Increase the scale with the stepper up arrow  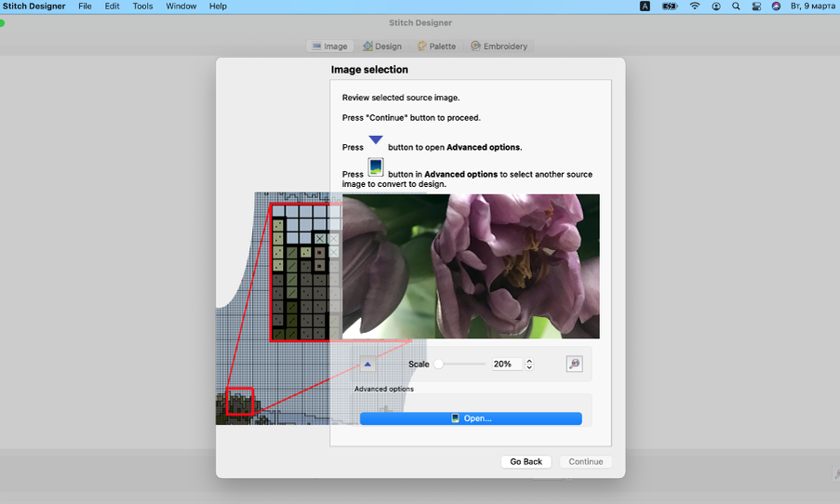529,361
